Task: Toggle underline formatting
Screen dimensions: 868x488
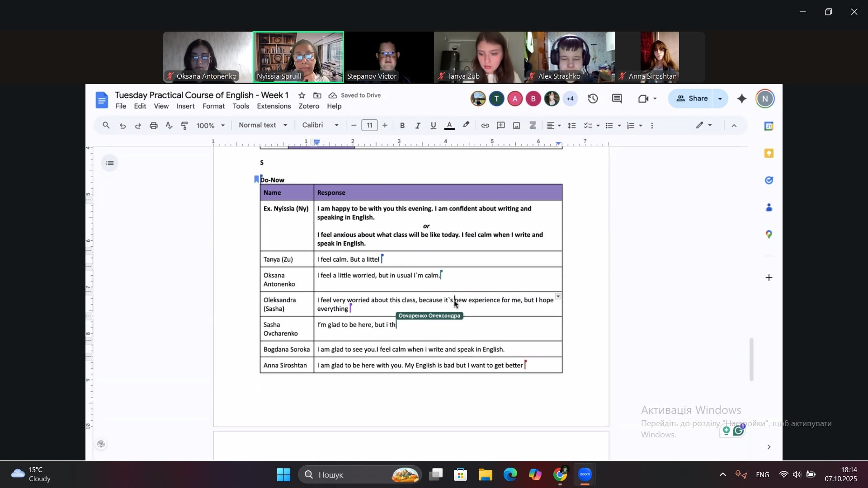Action: pos(433,126)
